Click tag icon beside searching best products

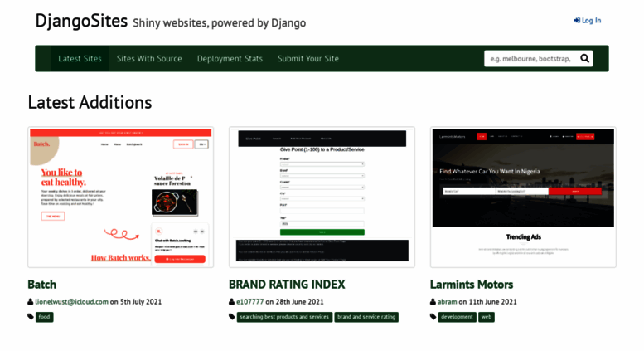(x=231, y=317)
